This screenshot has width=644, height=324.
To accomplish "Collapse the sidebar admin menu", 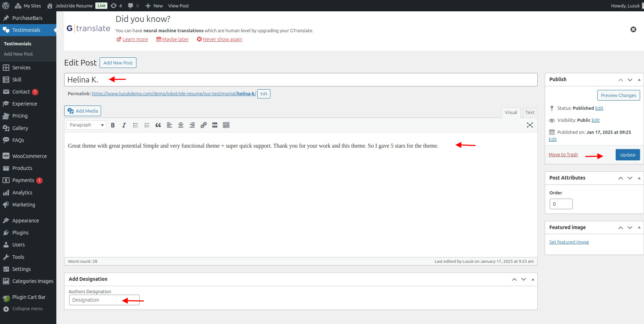I will point(27,309).
